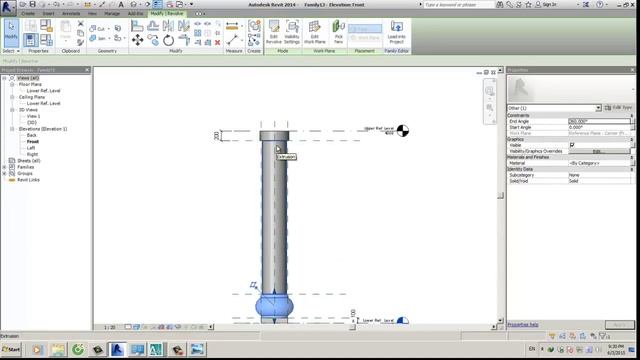This screenshot has width=640, height=360.
Task: Open the Right elevation view
Action: click(32, 154)
